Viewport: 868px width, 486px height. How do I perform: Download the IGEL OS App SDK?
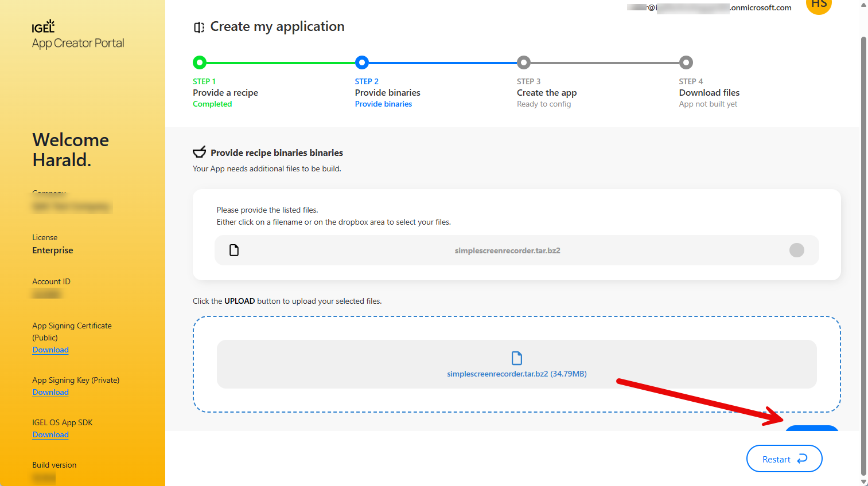click(x=50, y=435)
